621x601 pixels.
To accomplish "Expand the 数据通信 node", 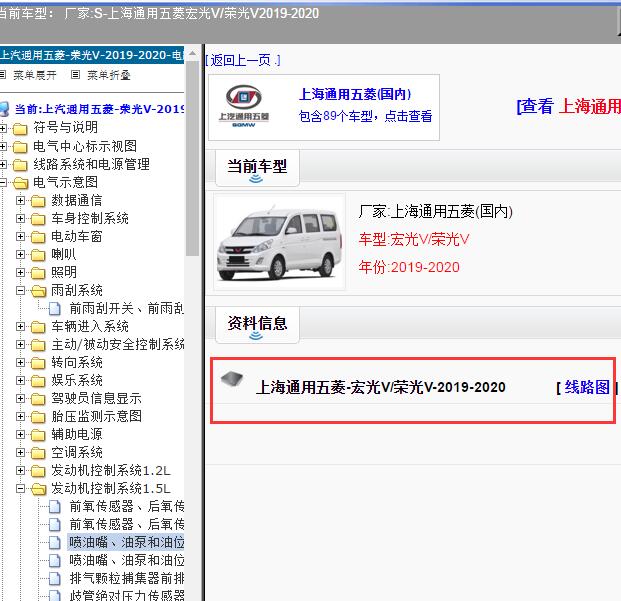I will pos(20,201).
